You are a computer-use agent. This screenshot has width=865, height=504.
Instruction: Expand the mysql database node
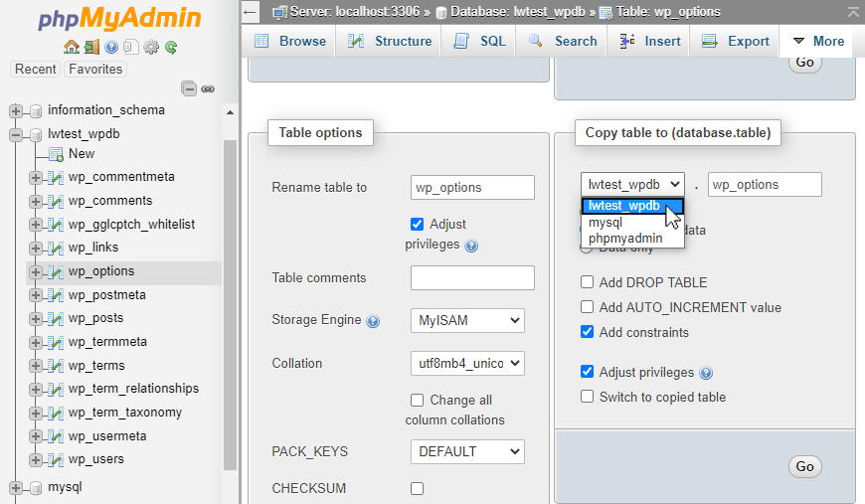click(x=16, y=487)
